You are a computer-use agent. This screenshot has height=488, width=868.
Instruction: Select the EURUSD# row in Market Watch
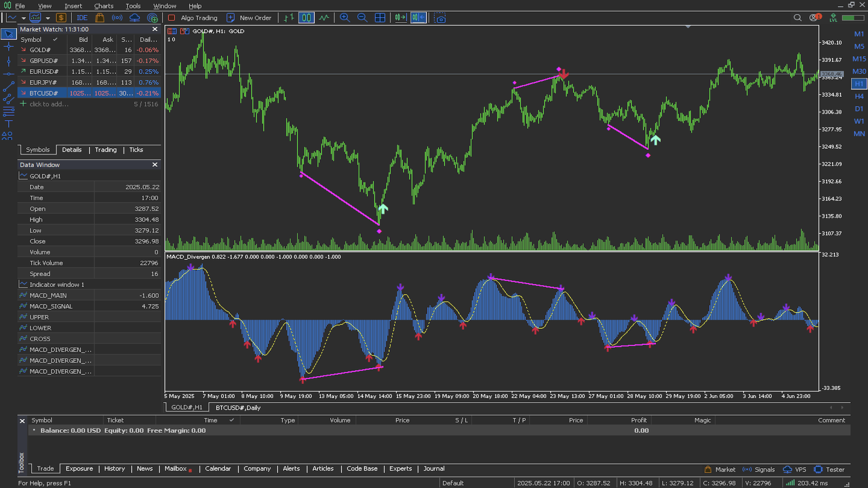click(x=89, y=71)
